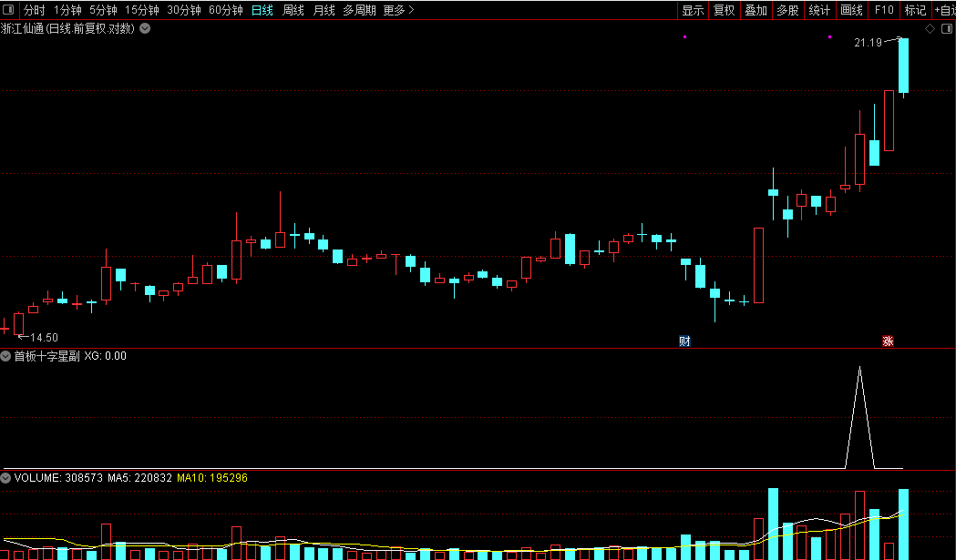Switch to 周线 weekly chart
This screenshot has height=560, width=956.
[x=293, y=10]
